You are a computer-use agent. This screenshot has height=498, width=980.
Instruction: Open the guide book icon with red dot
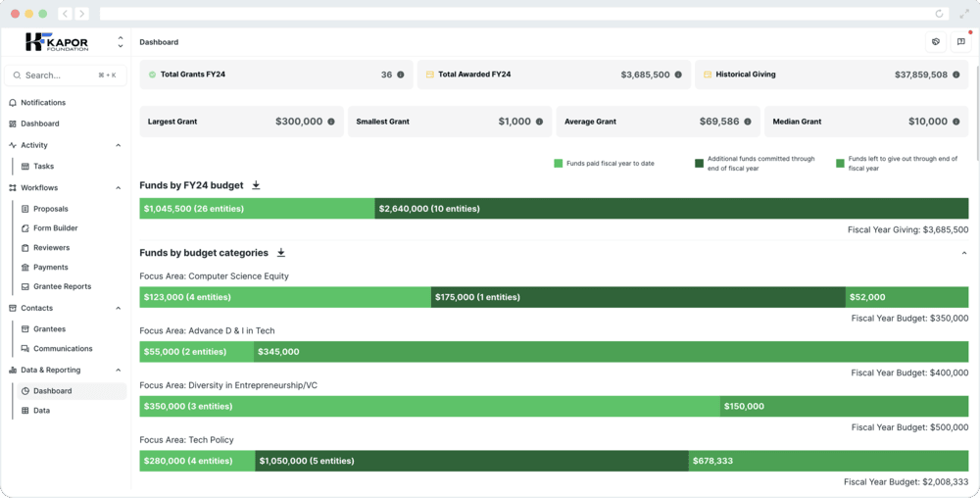click(x=960, y=42)
